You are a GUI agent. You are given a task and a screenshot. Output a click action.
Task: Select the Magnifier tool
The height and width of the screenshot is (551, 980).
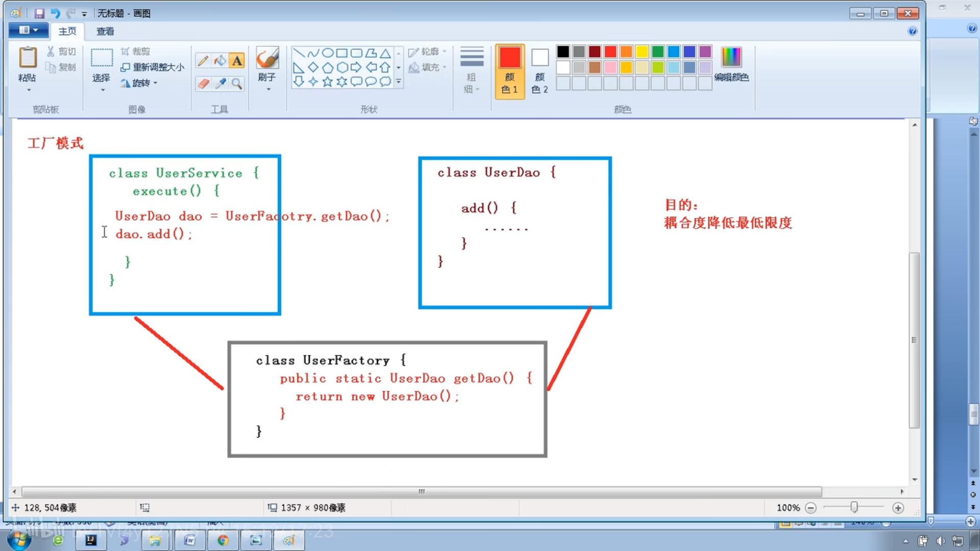[237, 83]
